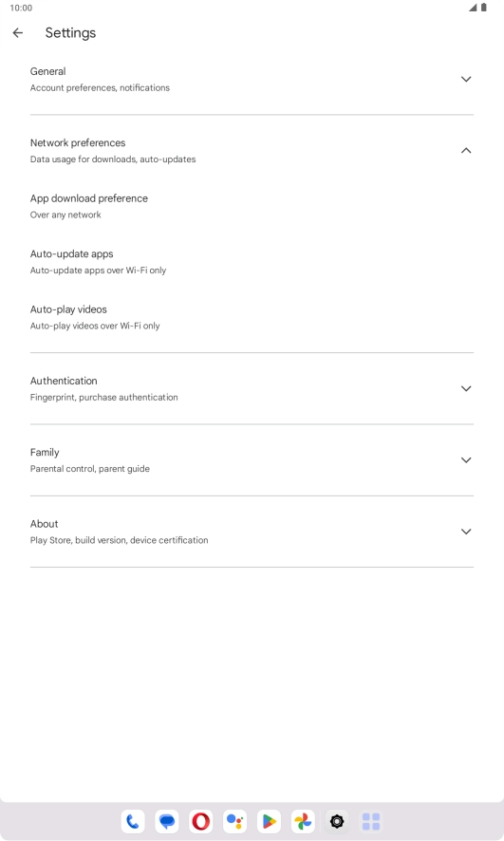The image size is (504, 841).
Task: Select the About settings heading
Action: coord(44,524)
